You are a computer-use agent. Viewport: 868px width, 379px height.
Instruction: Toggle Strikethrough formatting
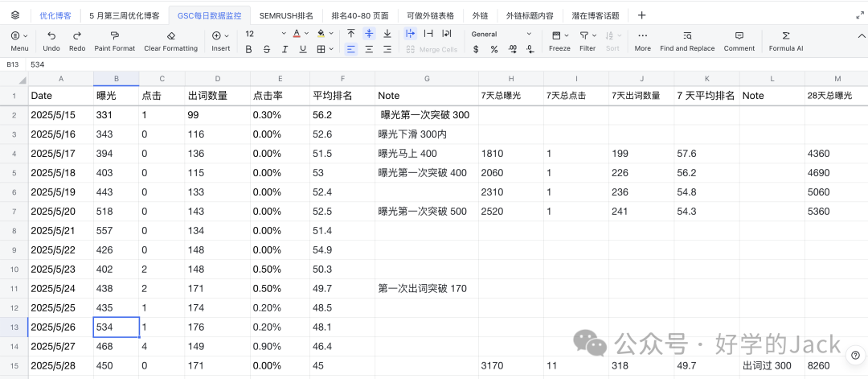(x=267, y=49)
